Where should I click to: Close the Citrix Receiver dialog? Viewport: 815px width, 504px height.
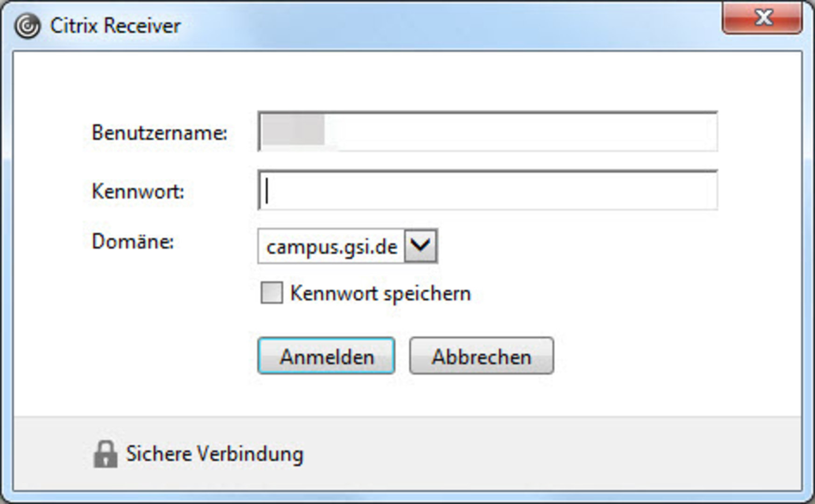click(762, 19)
